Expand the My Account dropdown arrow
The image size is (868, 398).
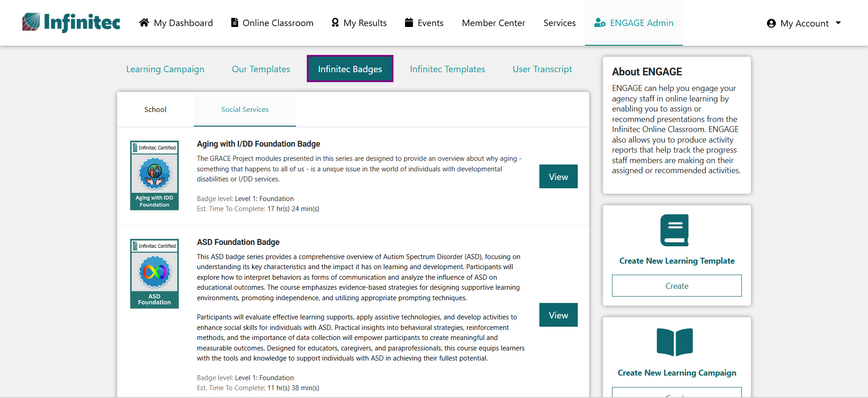tap(838, 23)
